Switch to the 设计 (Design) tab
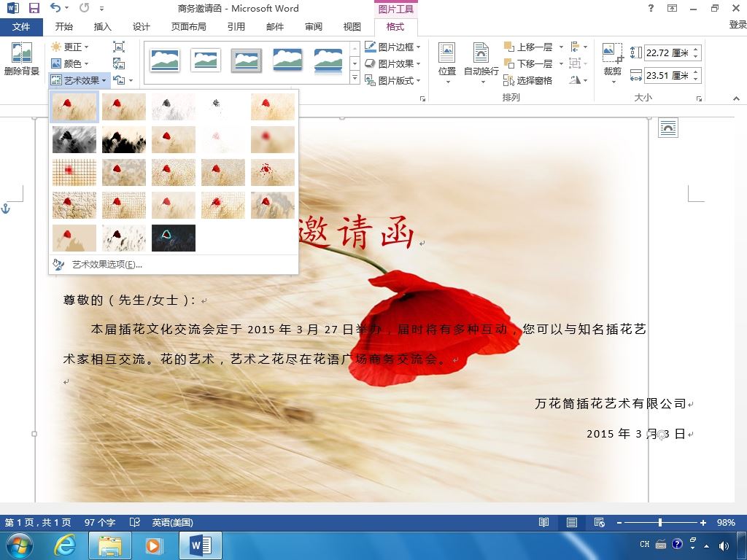Image resolution: width=747 pixels, height=560 pixels. pos(141,27)
